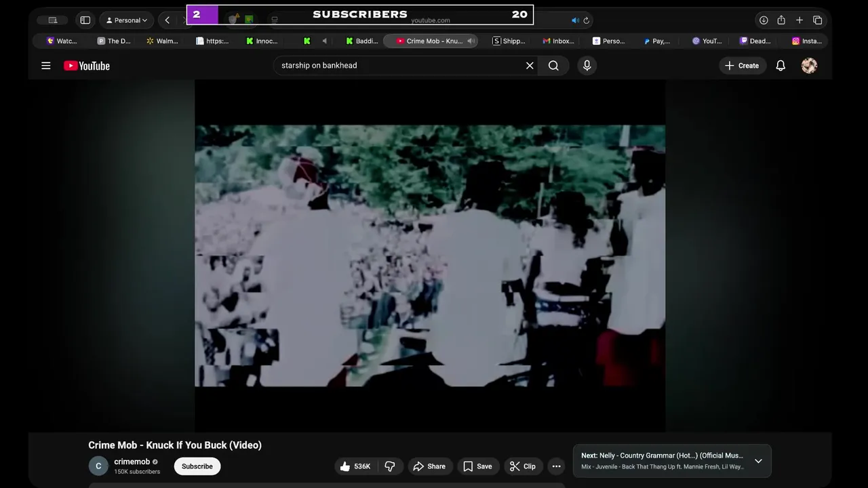Show the browser sidebar
Image resolution: width=868 pixels, height=488 pixels.
(85, 20)
